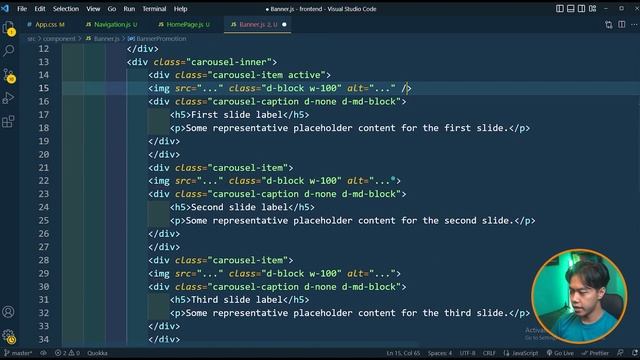Open the Explorer view in activity bar

[9, 29]
